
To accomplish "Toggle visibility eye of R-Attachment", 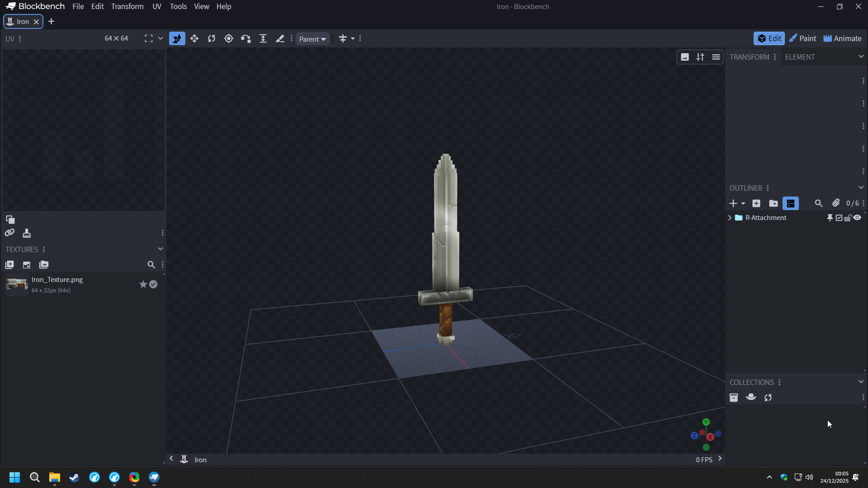I will [857, 218].
